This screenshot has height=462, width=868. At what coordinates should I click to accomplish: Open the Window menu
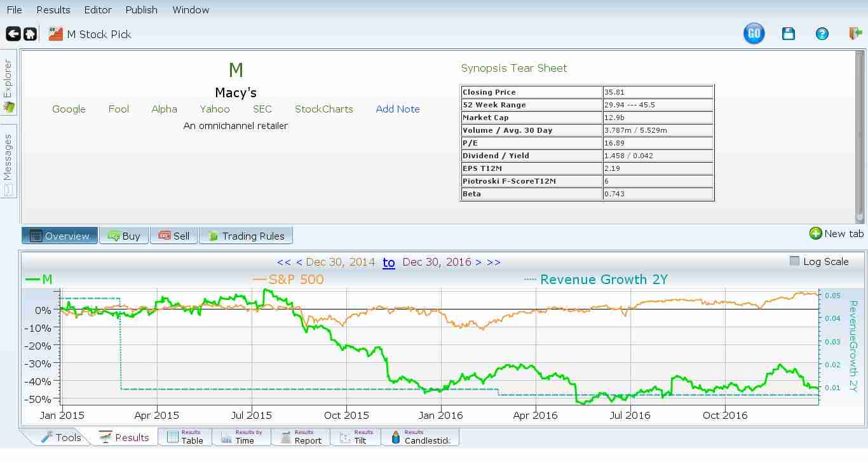[x=191, y=10]
